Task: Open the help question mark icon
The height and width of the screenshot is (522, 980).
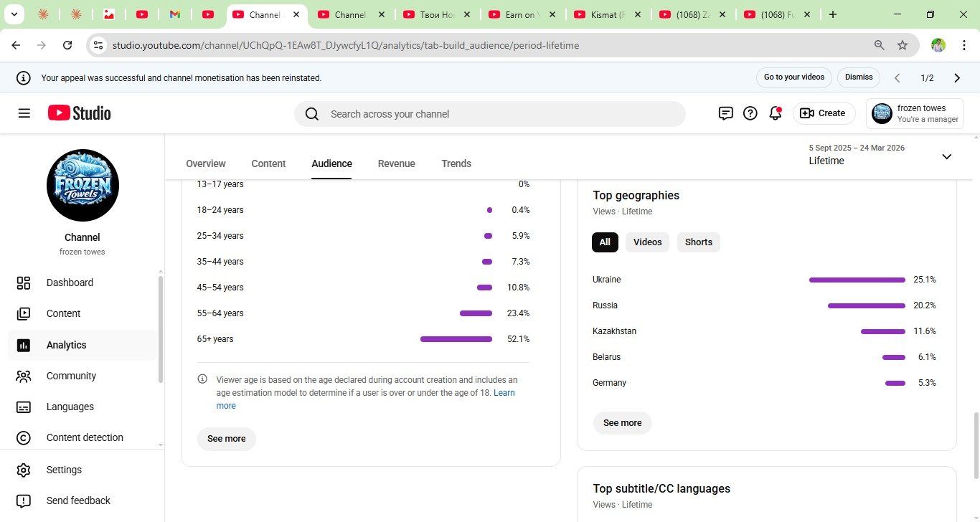Action: 750,113
